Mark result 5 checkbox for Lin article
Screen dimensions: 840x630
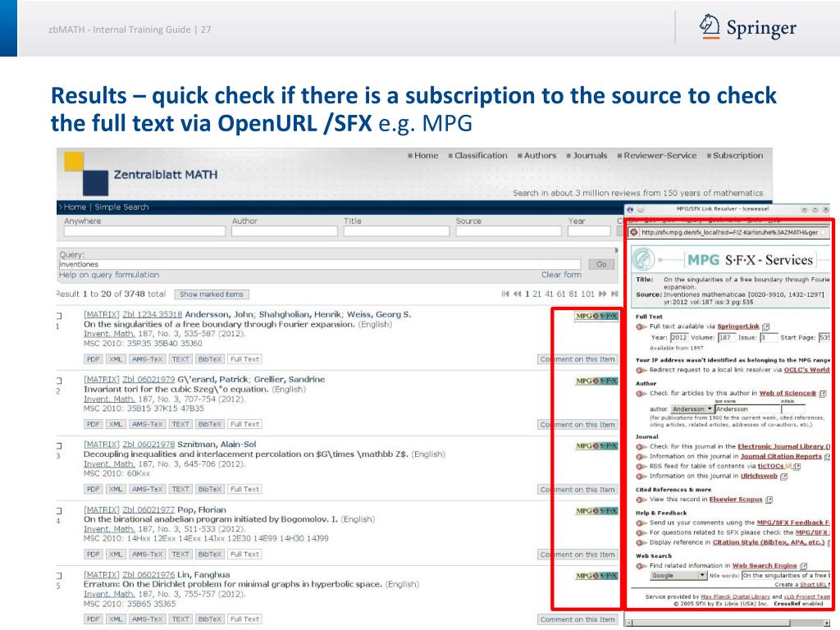[x=58, y=576]
